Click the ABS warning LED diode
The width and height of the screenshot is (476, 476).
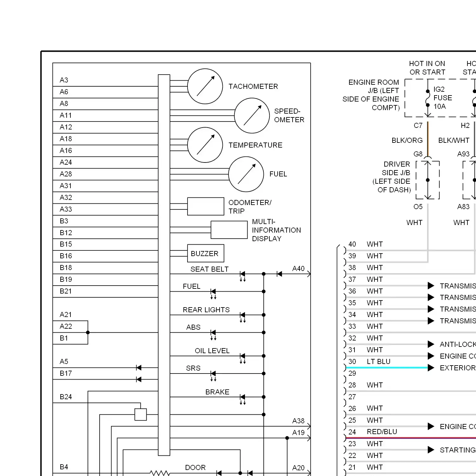click(213, 334)
